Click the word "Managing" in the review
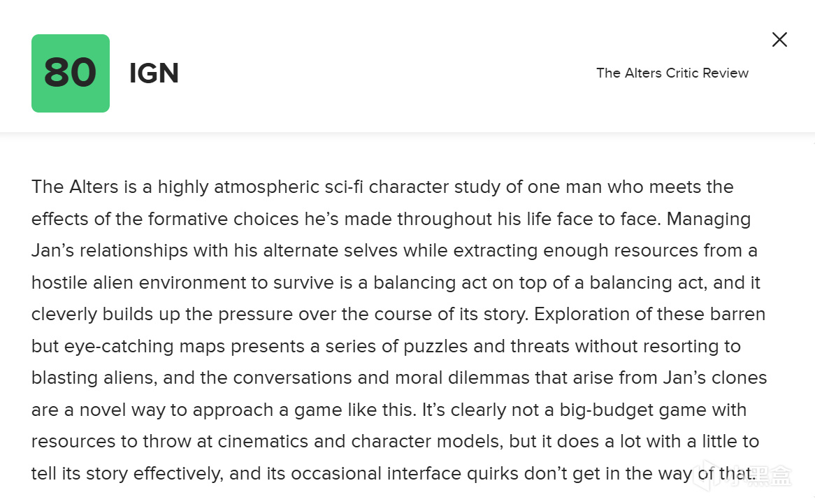This screenshot has width=815, height=504. pos(709,219)
